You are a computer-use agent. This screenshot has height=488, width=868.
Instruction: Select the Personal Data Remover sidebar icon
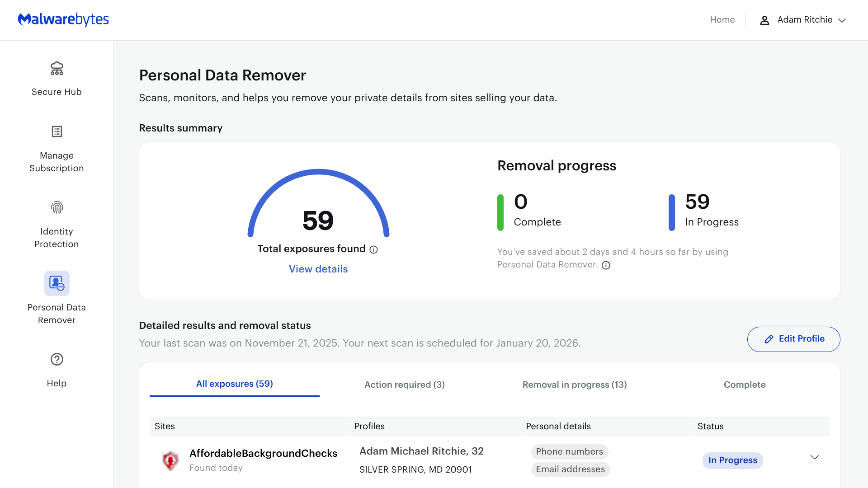click(x=57, y=283)
